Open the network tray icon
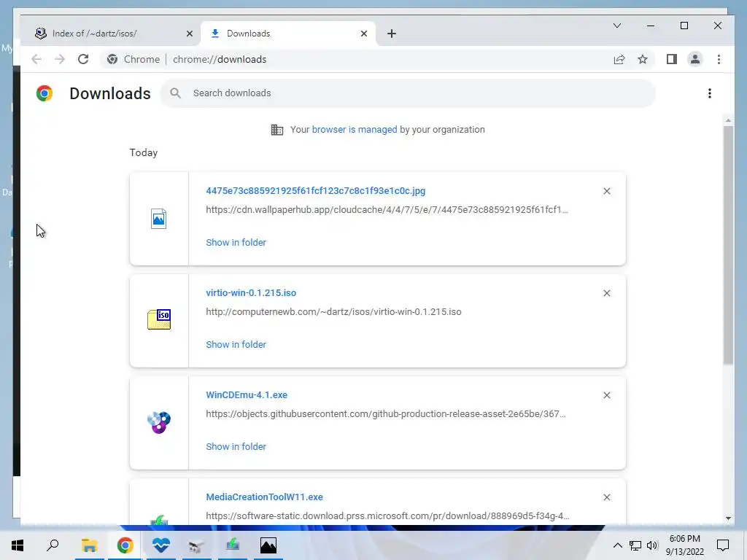Viewport: 747px width, 560px height. [x=635, y=545]
